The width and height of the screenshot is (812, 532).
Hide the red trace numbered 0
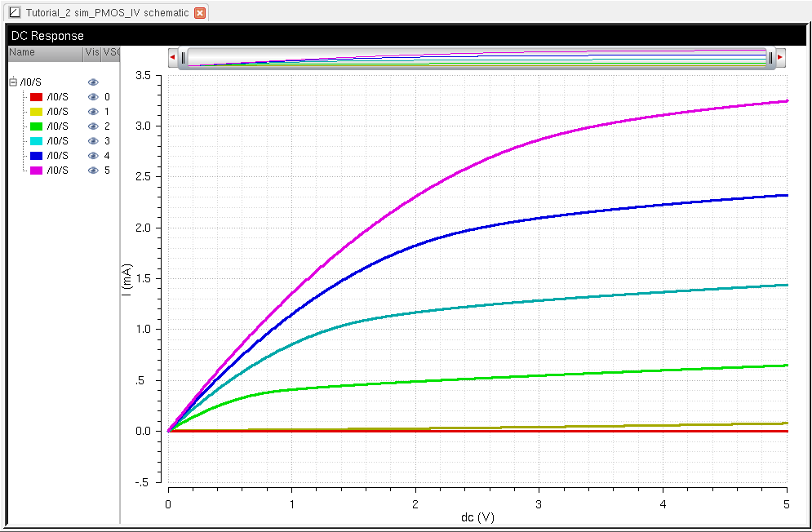(93, 97)
